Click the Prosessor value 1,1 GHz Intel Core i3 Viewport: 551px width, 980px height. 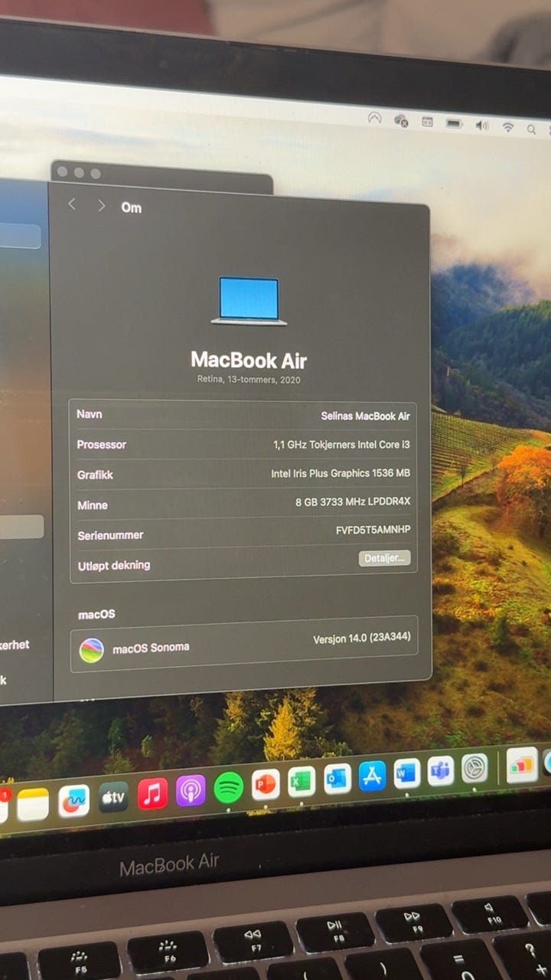click(341, 444)
